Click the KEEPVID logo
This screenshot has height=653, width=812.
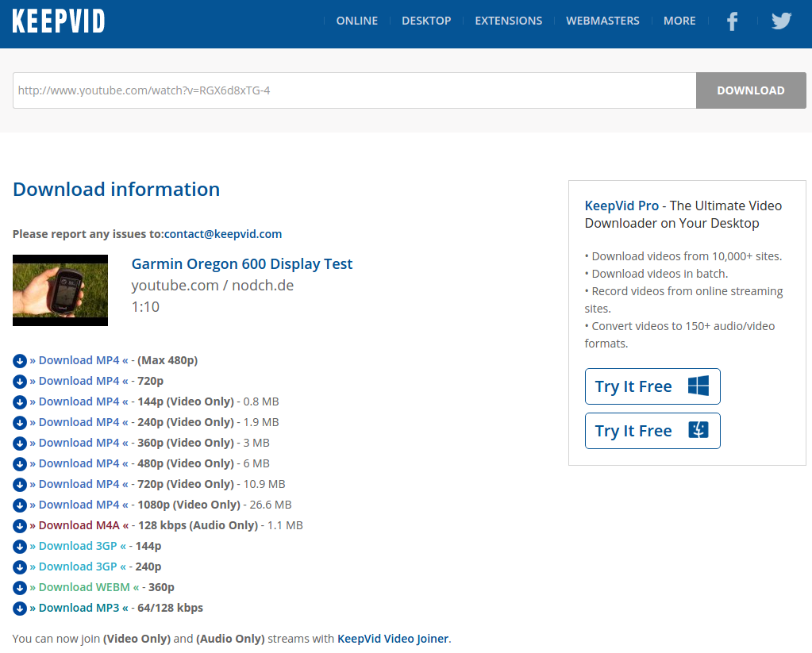(x=59, y=21)
